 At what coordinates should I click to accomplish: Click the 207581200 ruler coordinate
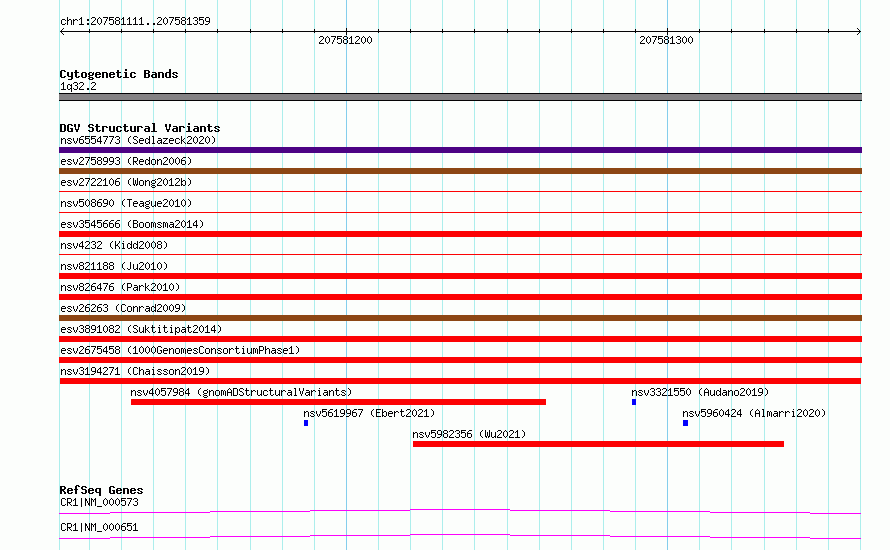pos(345,40)
